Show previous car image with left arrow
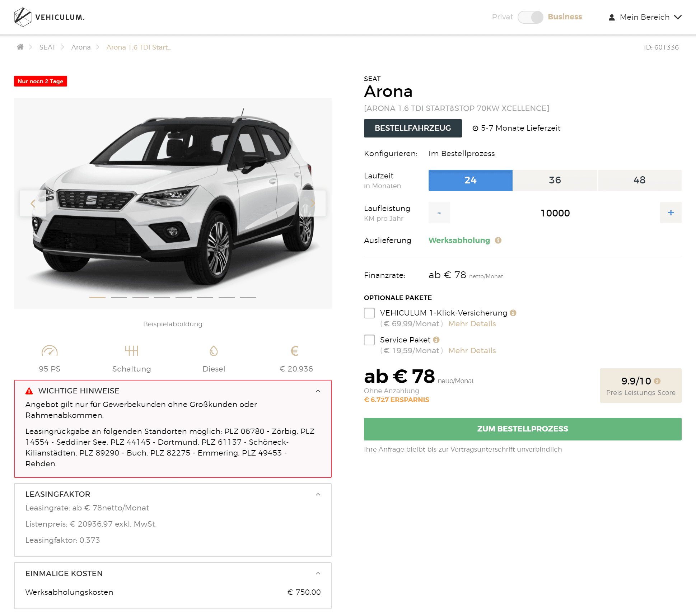This screenshot has height=616, width=696. pyautogui.click(x=33, y=203)
